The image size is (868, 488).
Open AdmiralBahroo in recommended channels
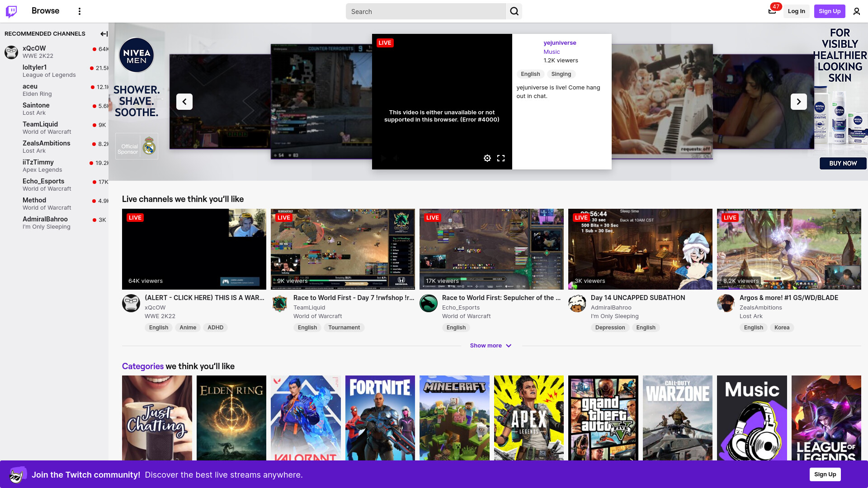pyautogui.click(x=54, y=223)
